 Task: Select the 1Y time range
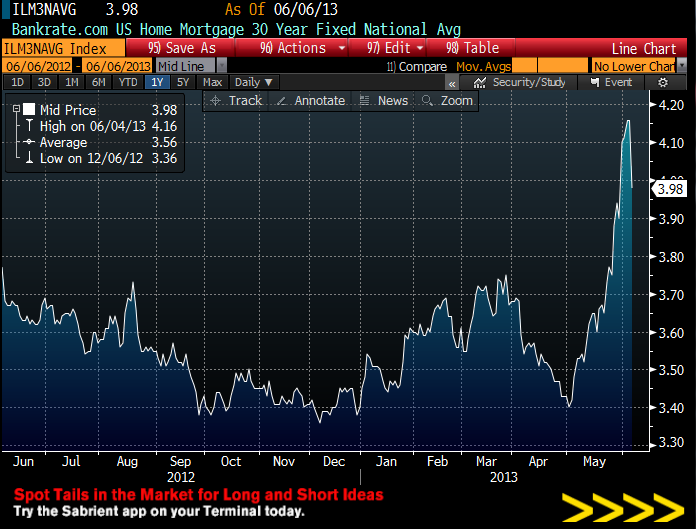click(x=157, y=83)
